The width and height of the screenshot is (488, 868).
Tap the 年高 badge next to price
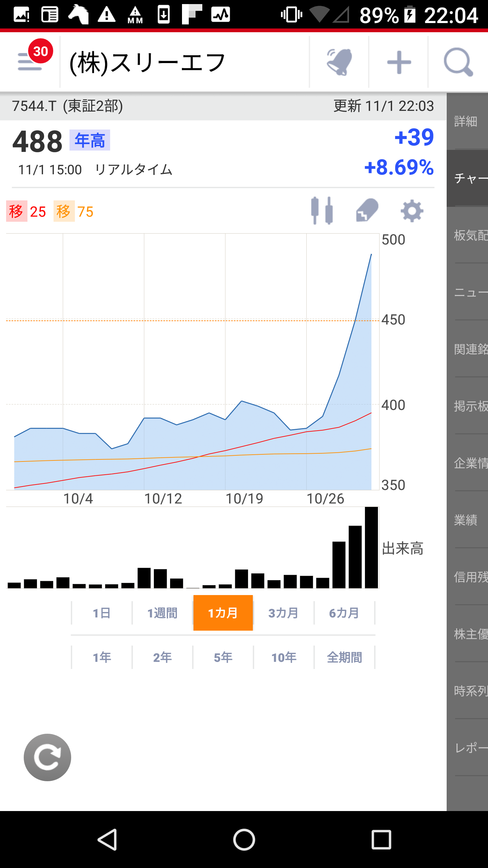(x=90, y=140)
